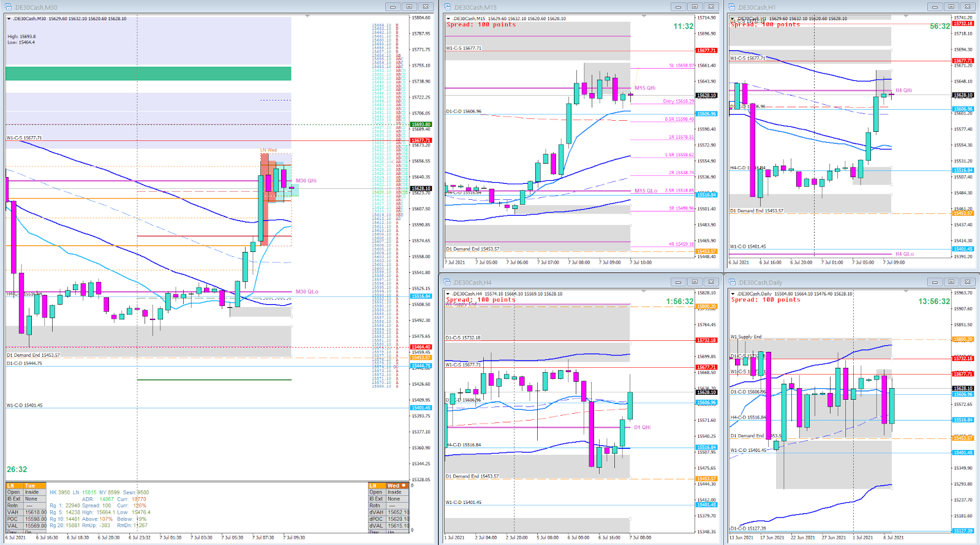Close the .DE30Cash,H1 chart window
This screenshot has width=980, height=545.
(967, 7)
